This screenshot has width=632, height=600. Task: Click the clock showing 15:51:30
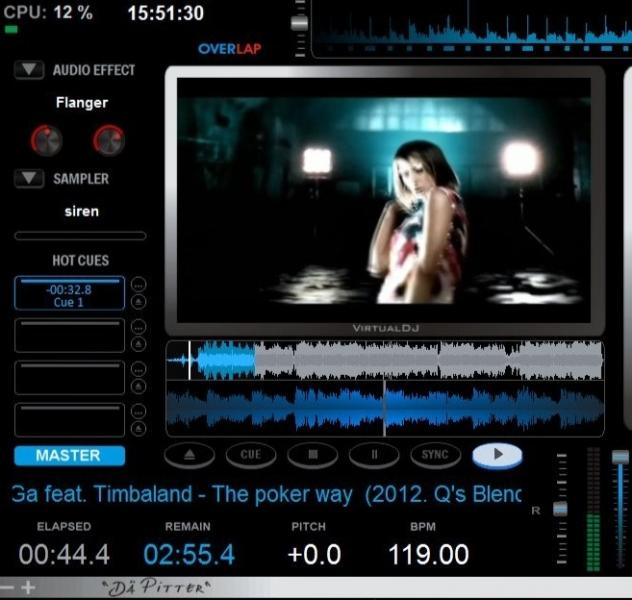pyautogui.click(x=166, y=13)
